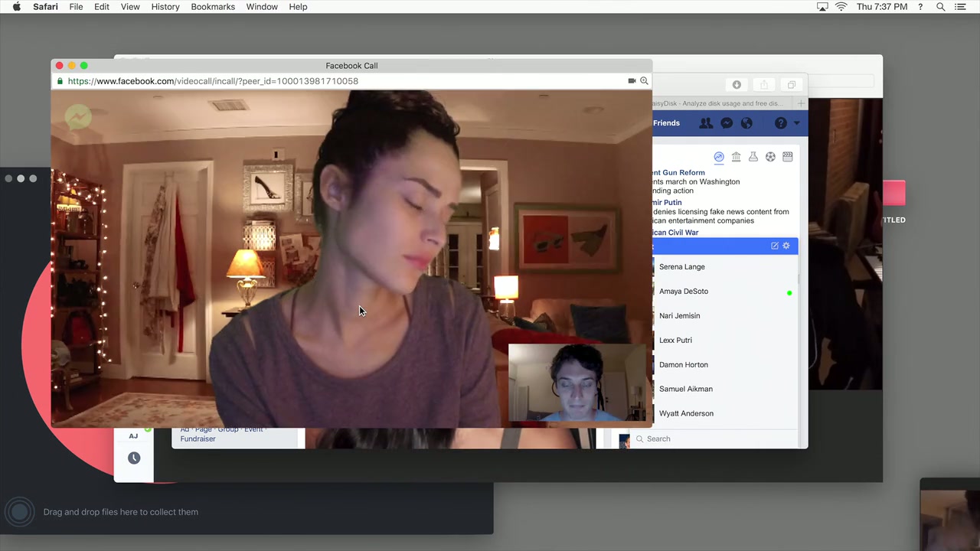The width and height of the screenshot is (980, 551).
Task: Select the politics trending category icon
Action: [x=736, y=157]
